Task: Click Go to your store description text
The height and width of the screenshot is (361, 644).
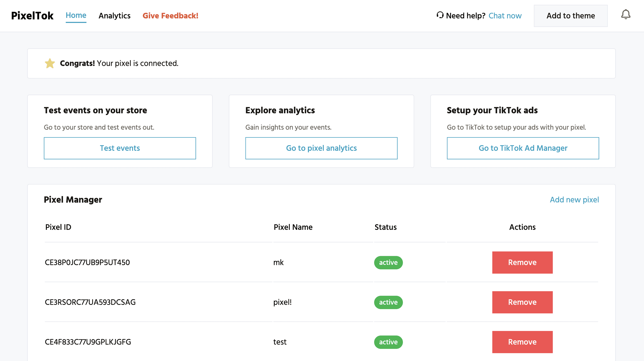Action: (x=99, y=127)
